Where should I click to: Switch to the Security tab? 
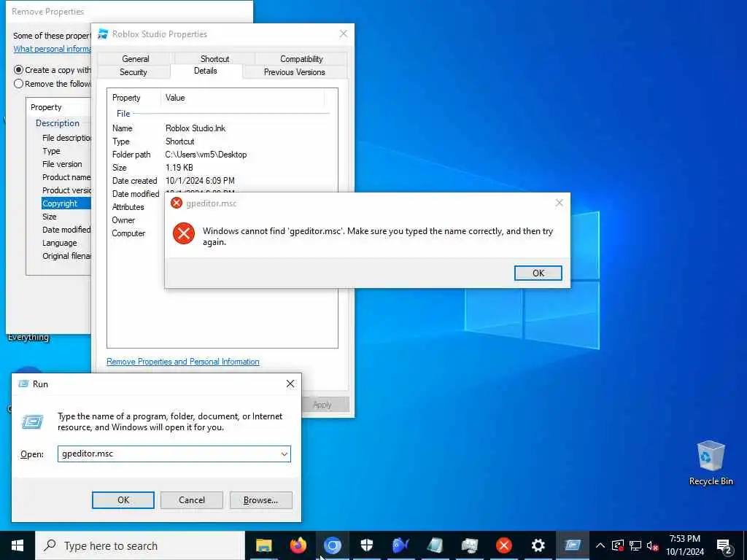133,72
